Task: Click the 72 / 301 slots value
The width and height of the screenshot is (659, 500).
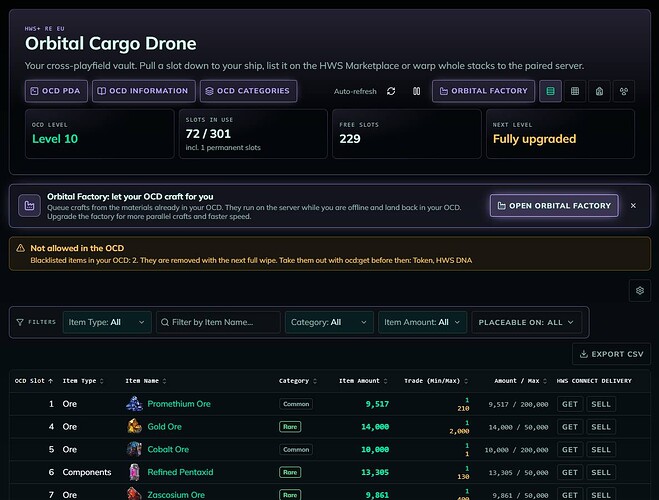Action: click(208, 134)
